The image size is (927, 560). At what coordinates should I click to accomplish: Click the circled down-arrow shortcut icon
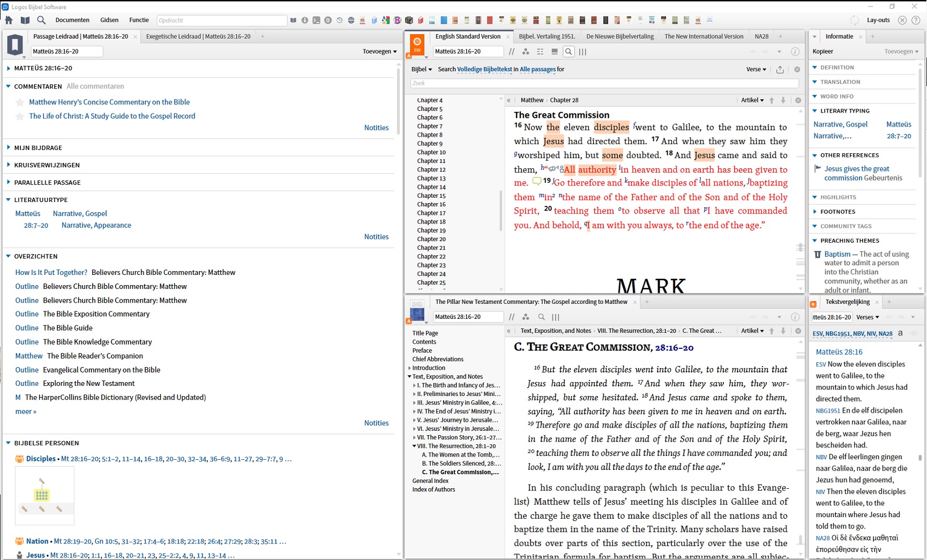[305, 20]
